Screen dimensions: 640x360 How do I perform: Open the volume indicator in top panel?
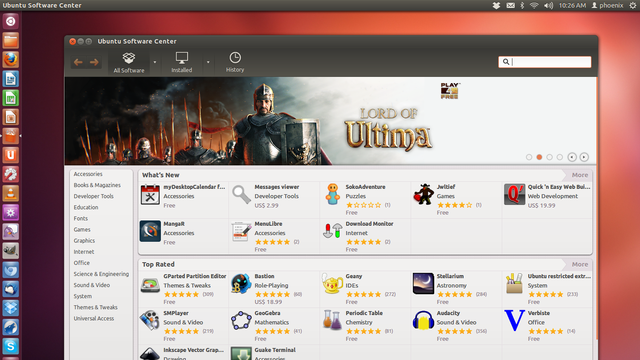coord(549,5)
